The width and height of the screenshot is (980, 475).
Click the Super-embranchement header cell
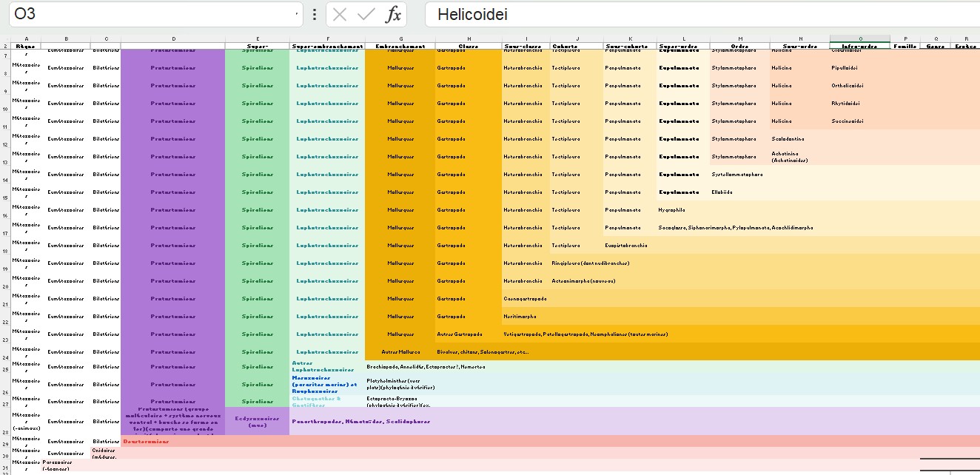pyautogui.click(x=327, y=46)
